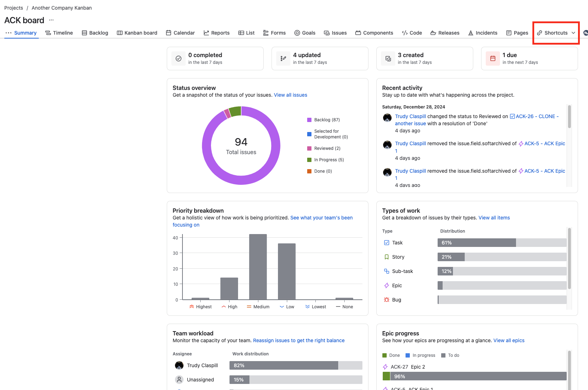Click the Incidents icon in the navigation
Viewport: 588px width, 390px height.
pyautogui.click(x=471, y=32)
